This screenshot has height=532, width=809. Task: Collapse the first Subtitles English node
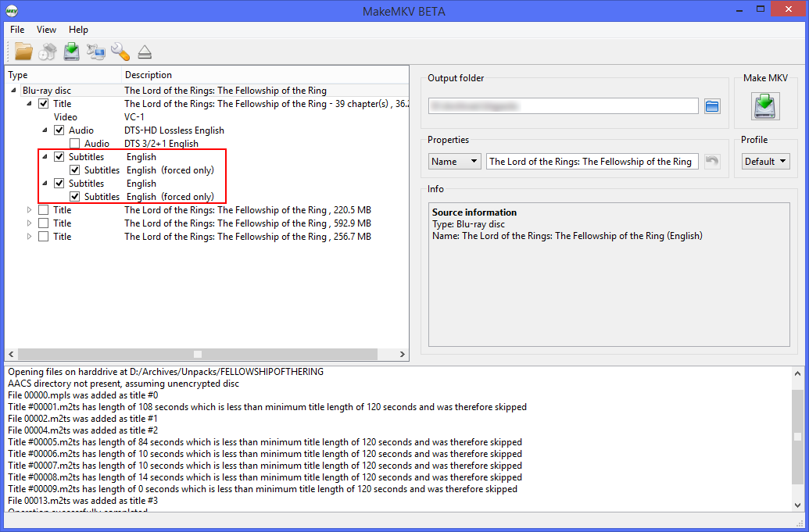(x=45, y=157)
